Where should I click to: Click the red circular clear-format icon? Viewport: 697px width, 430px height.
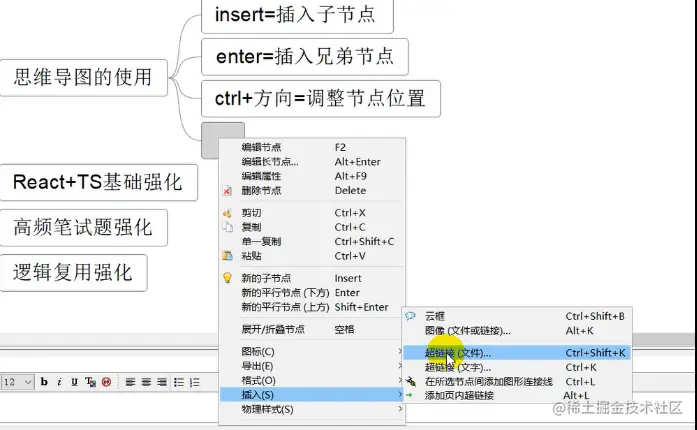pyautogui.click(x=106, y=382)
